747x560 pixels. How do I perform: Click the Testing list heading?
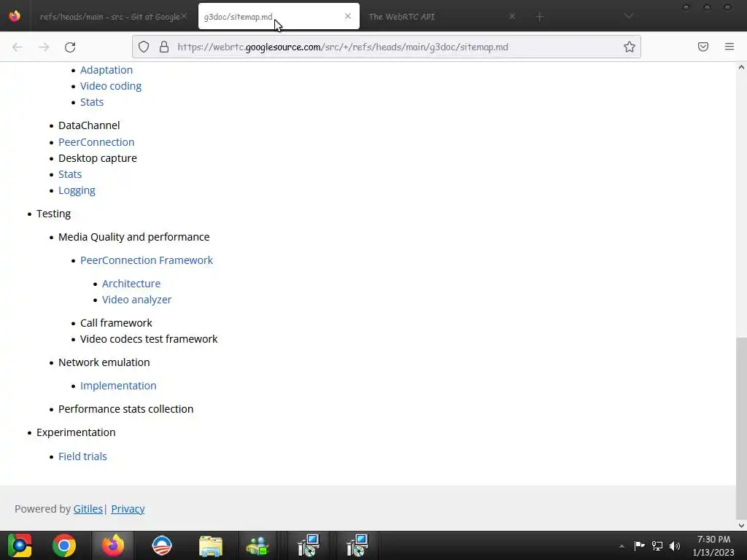[53, 214]
